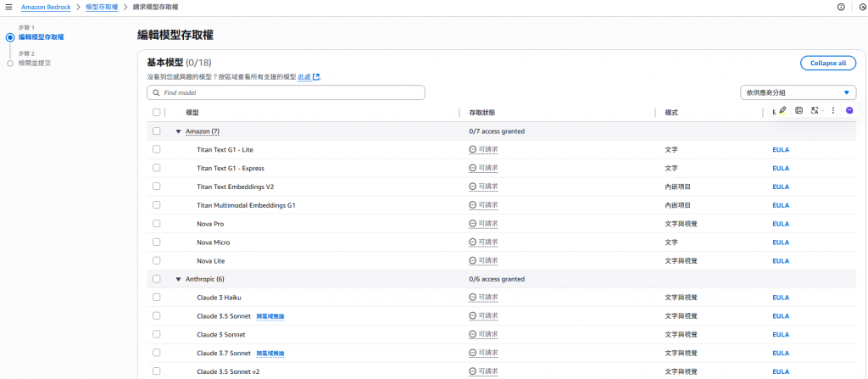Click the info icon in top bar
Viewport: 868px width, 379px height.
point(842,7)
